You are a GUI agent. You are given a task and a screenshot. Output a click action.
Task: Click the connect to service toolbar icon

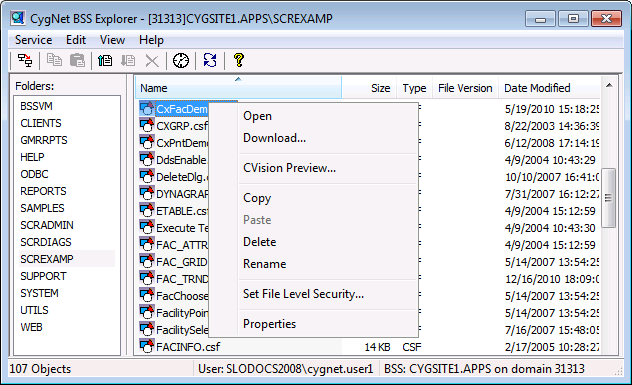pos(25,60)
